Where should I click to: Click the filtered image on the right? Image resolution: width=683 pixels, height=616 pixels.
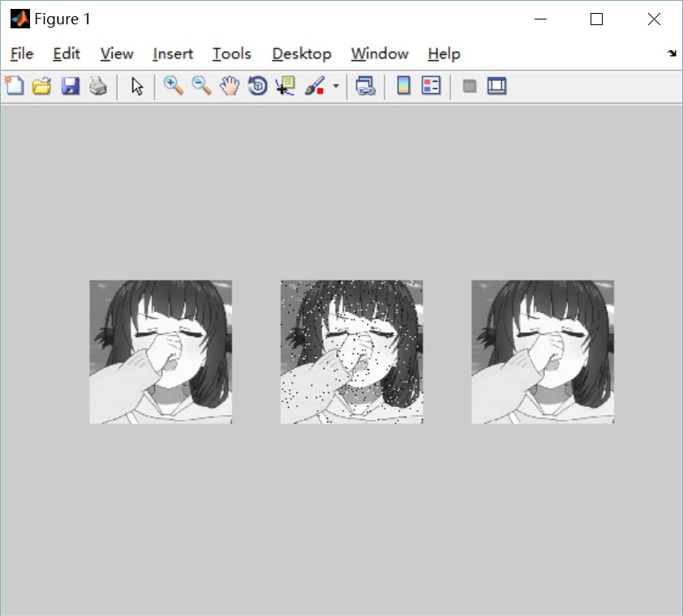coord(543,352)
